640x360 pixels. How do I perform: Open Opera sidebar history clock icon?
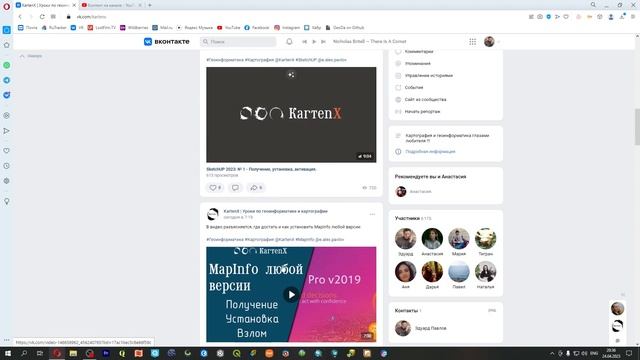point(7,166)
